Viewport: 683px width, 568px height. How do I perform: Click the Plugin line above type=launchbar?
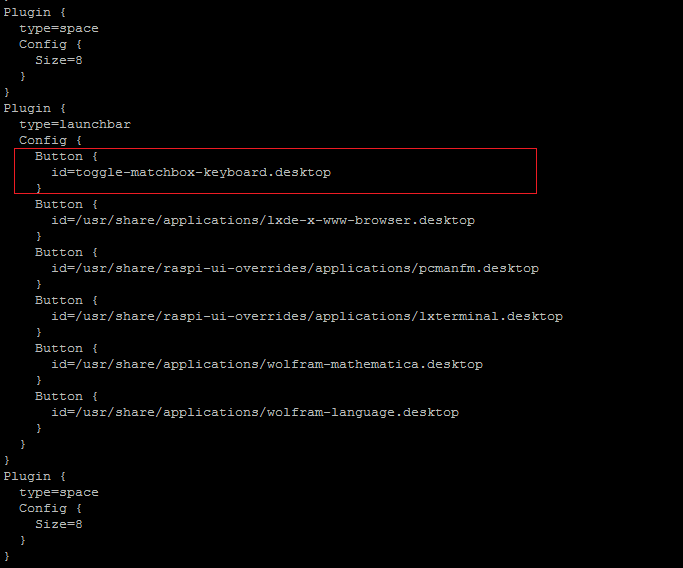point(34,108)
